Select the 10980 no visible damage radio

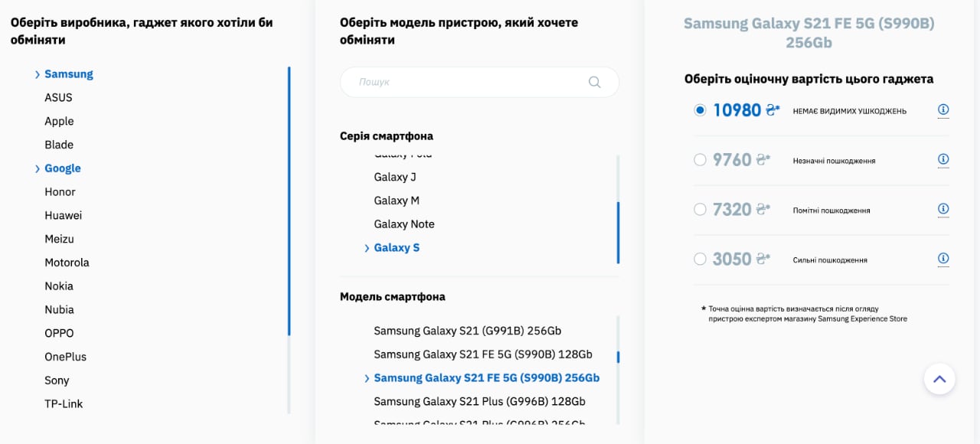click(700, 110)
